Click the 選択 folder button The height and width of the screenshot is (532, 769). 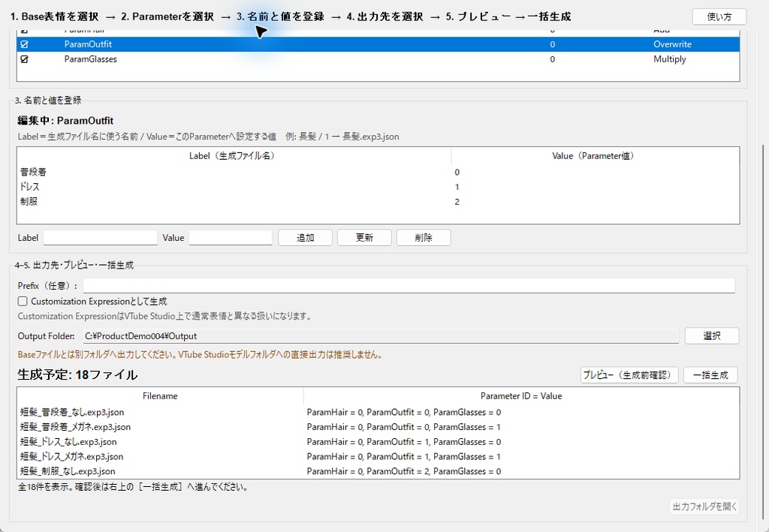(x=712, y=336)
